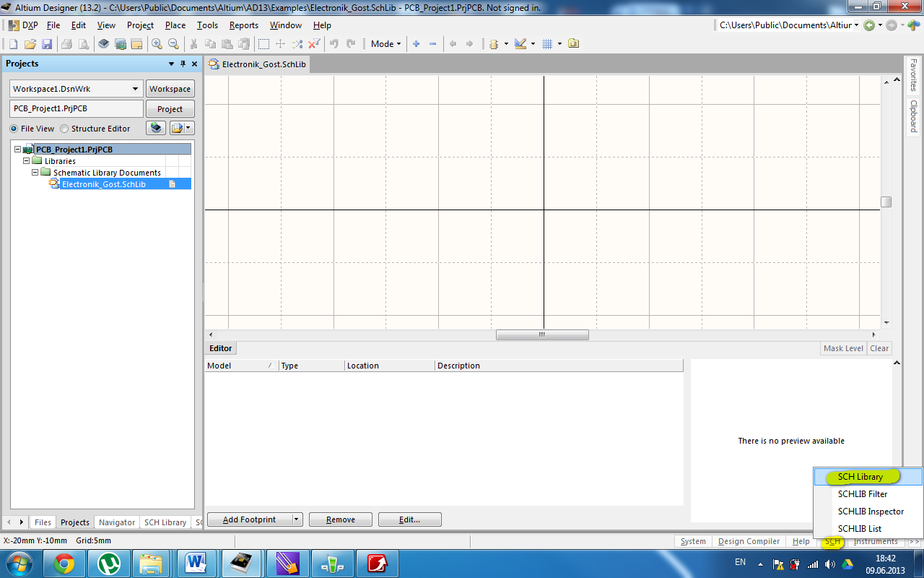Click Design Compiler status bar button
This screenshot has width=924, height=578.
pos(749,541)
